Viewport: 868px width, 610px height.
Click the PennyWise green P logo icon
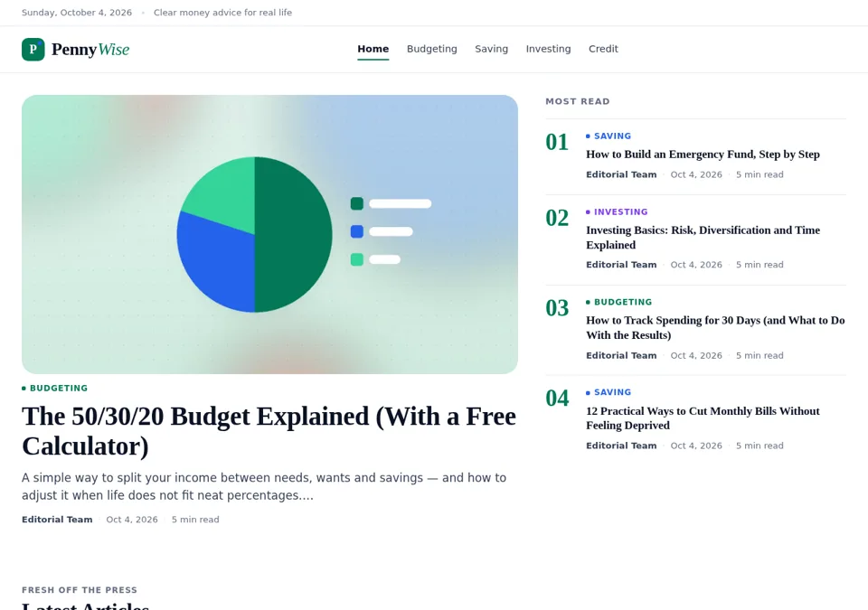33,50
